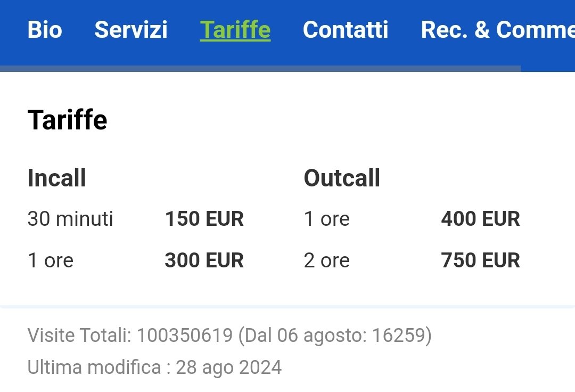The image size is (575, 392).
Task: Open the Bio tab
Action: pyautogui.click(x=45, y=30)
